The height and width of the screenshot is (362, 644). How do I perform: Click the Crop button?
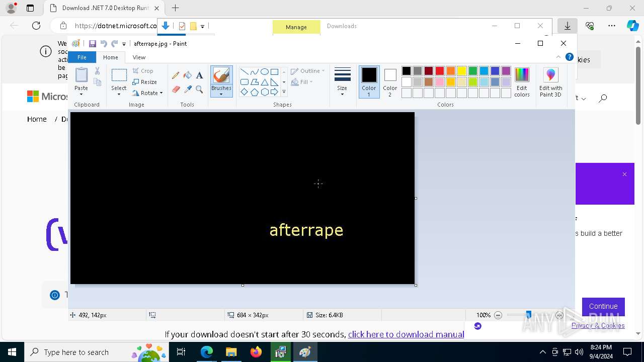143,71
